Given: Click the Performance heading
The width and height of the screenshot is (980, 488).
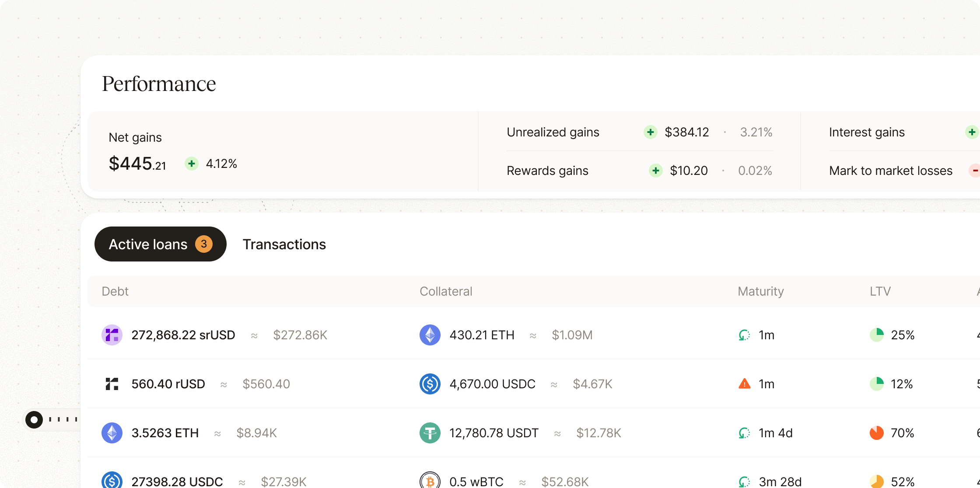Looking at the screenshot, I should click(x=159, y=84).
